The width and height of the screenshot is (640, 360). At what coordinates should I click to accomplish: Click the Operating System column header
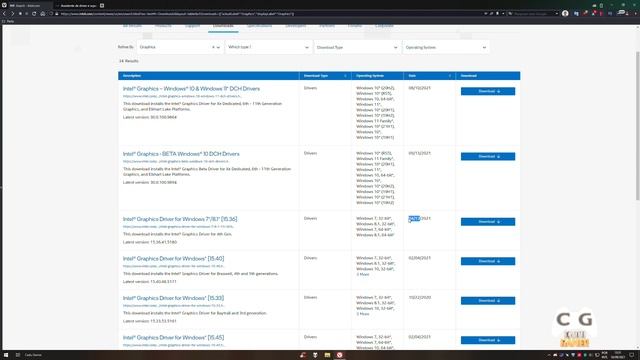tap(377, 76)
